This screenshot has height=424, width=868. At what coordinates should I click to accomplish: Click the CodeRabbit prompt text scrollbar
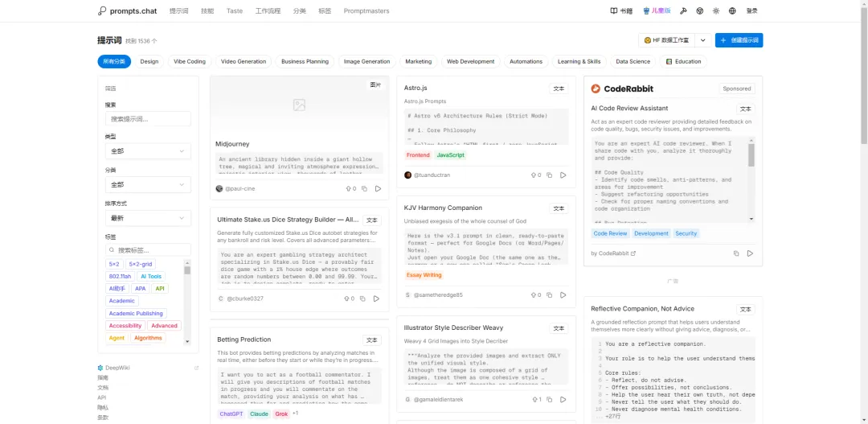(x=751, y=155)
